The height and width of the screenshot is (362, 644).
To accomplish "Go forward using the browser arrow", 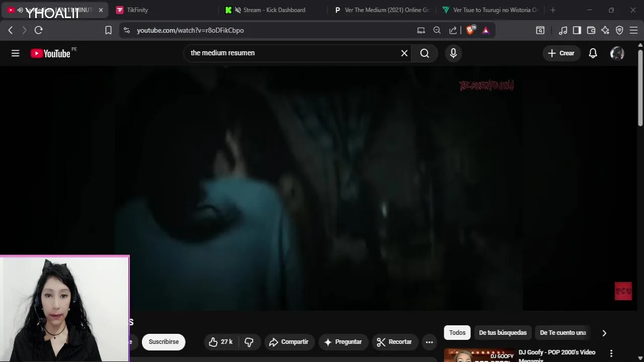I will pyautogui.click(x=24, y=30).
